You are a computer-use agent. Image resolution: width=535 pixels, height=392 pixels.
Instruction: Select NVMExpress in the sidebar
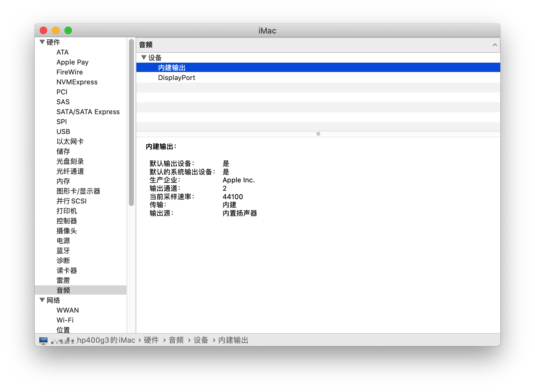(x=77, y=82)
